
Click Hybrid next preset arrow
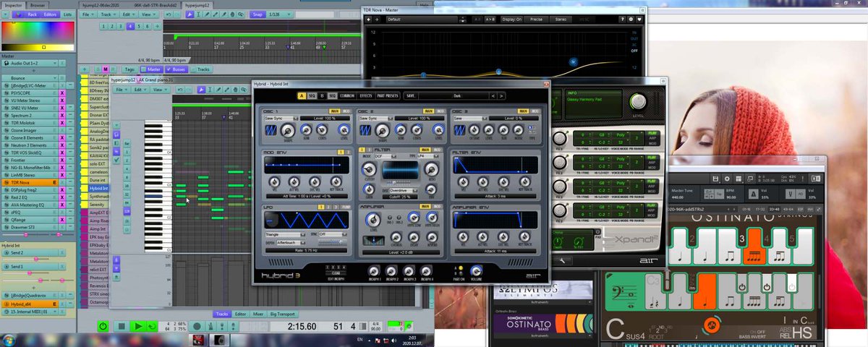[x=501, y=95]
